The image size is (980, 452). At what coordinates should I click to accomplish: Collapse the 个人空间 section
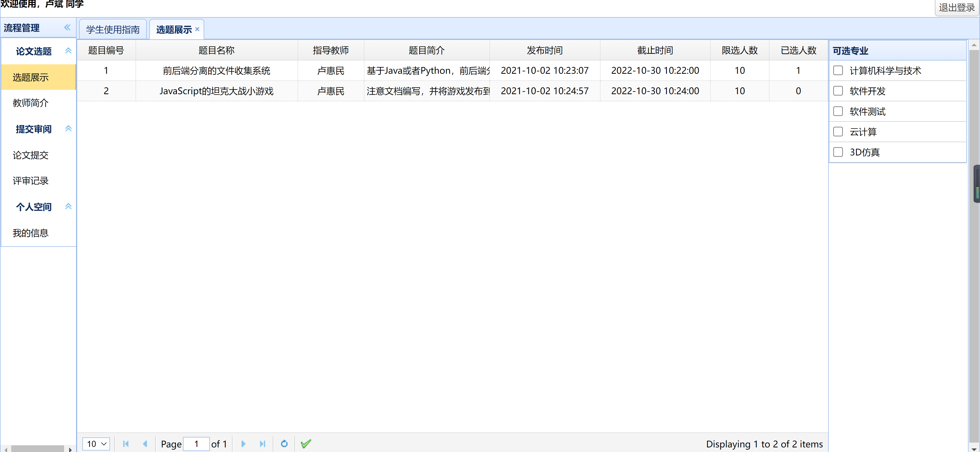[68, 206]
